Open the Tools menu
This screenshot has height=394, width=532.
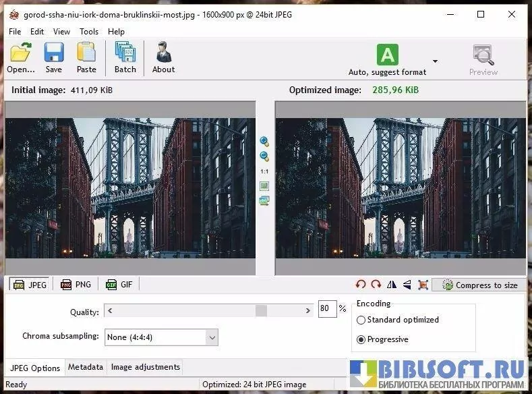click(88, 31)
